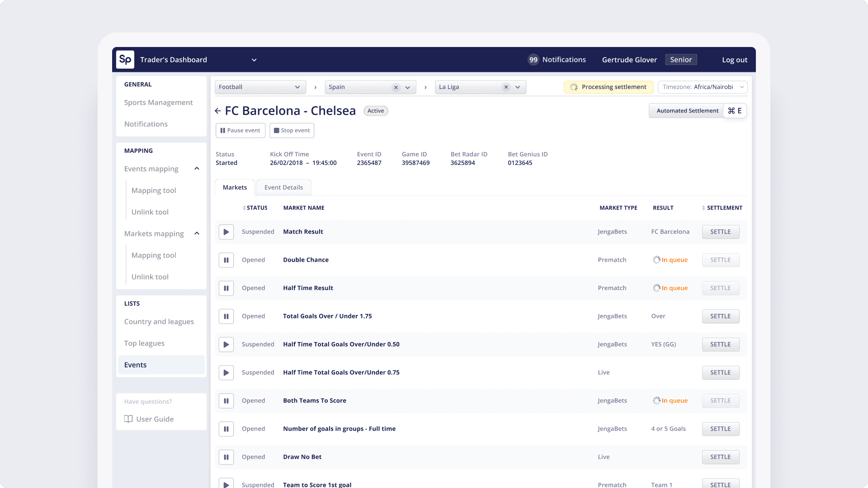868x488 pixels.
Task: Pause the Draw No Bet market
Action: [226, 457]
